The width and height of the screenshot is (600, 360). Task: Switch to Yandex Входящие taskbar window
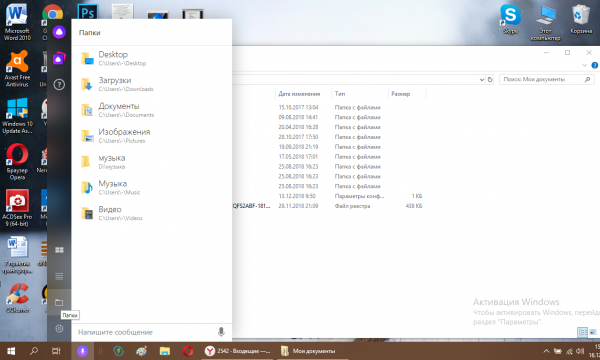(237, 351)
